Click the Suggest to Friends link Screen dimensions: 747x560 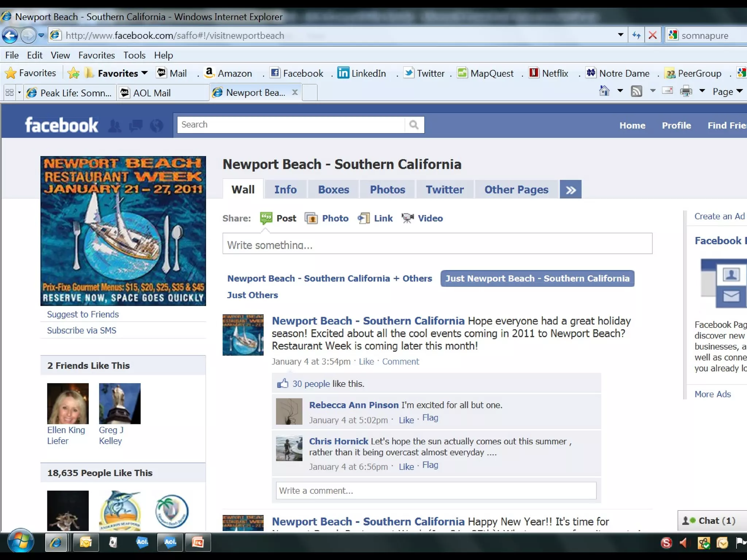point(83,314)
